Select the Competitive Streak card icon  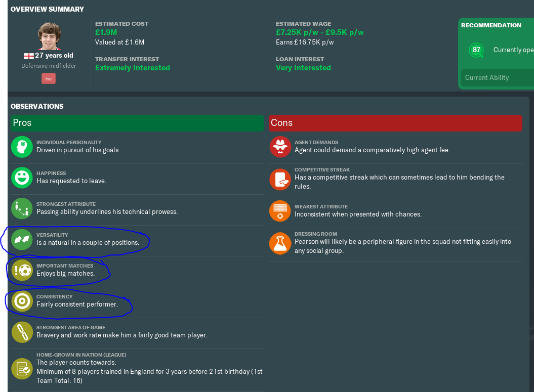pyautogui.click(x=280, y=179)
